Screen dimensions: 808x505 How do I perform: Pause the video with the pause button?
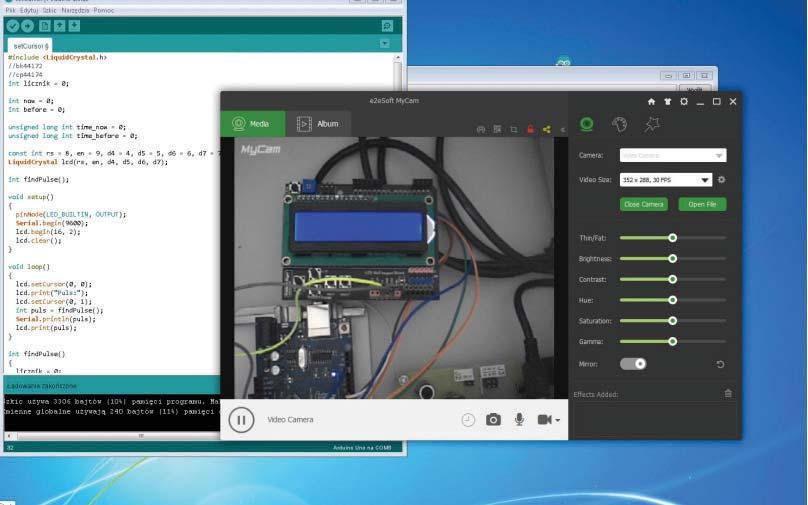click(241, 419)
